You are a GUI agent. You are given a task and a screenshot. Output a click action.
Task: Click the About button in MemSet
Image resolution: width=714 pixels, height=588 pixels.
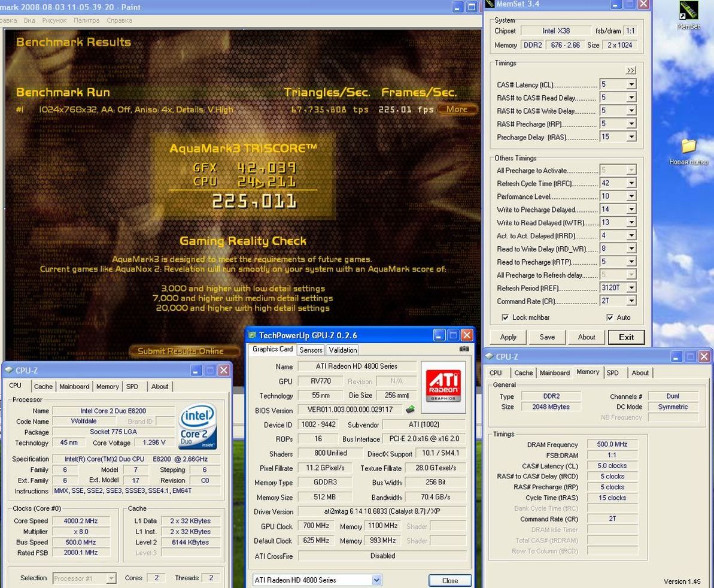pos(587,337)
